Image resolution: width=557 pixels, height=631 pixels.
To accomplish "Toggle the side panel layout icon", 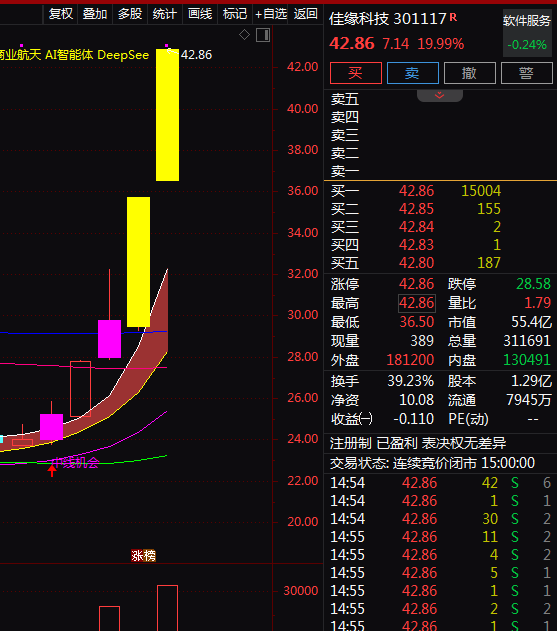I will click(263, 35).
